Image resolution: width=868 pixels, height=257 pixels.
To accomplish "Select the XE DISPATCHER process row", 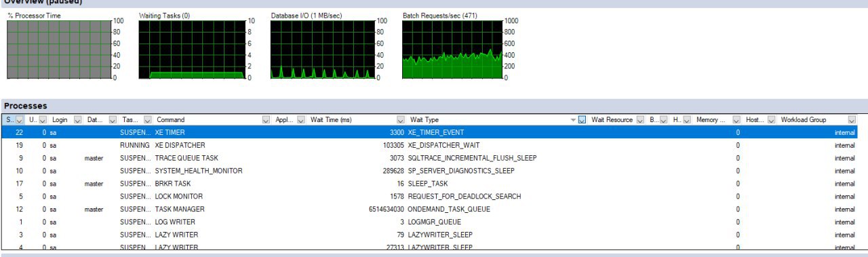I will 434,145.
